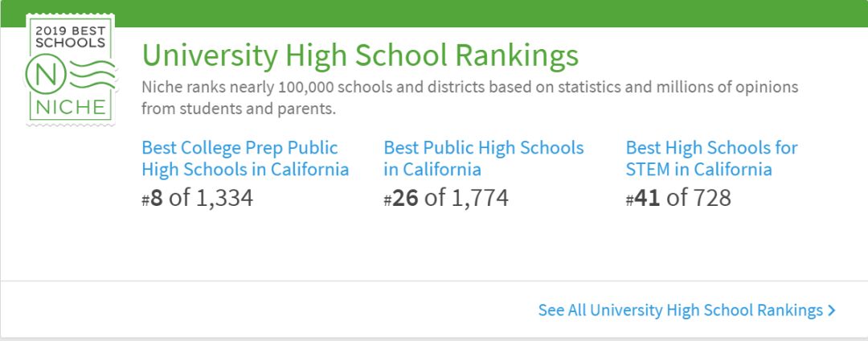Click the #8 of 1,334 ranking value
Viewport: 868px width, 341px height.
click(x=198, y=198)
